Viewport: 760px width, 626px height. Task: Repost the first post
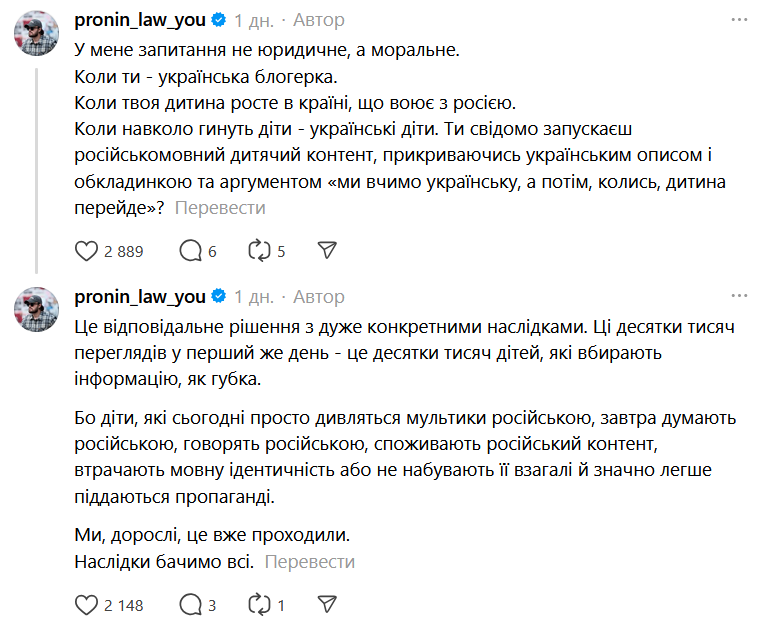click(x=259, y=251)
